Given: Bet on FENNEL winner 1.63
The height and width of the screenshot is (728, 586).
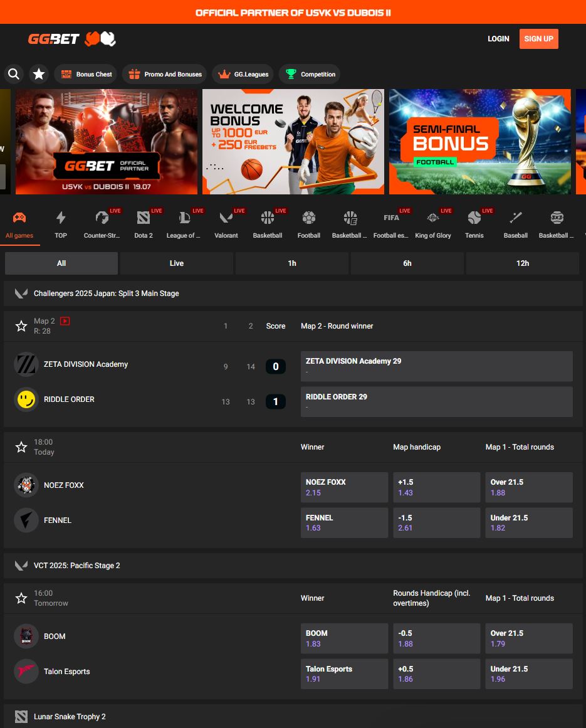Looking at the screenshot, I should pyautogui.click(x=344, y=522).
